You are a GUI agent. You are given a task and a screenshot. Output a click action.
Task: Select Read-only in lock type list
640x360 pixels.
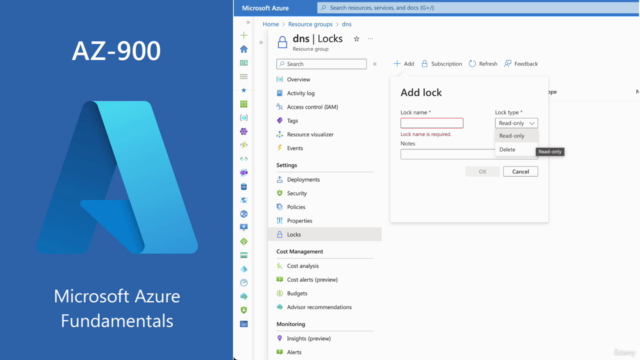click(x=516, y=136)
